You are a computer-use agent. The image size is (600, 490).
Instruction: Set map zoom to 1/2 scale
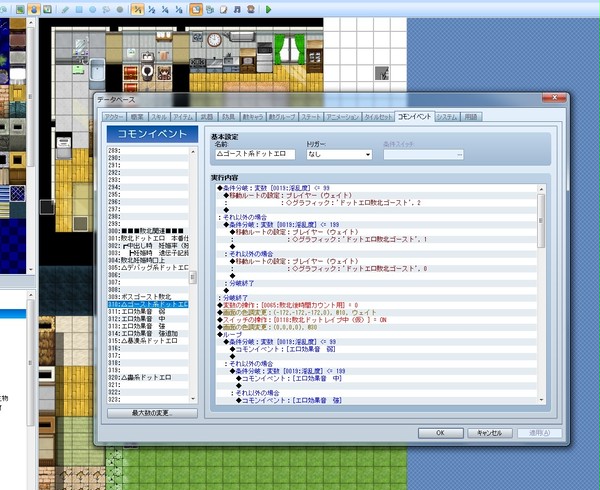pyautogui.click(x=152, y=9)
